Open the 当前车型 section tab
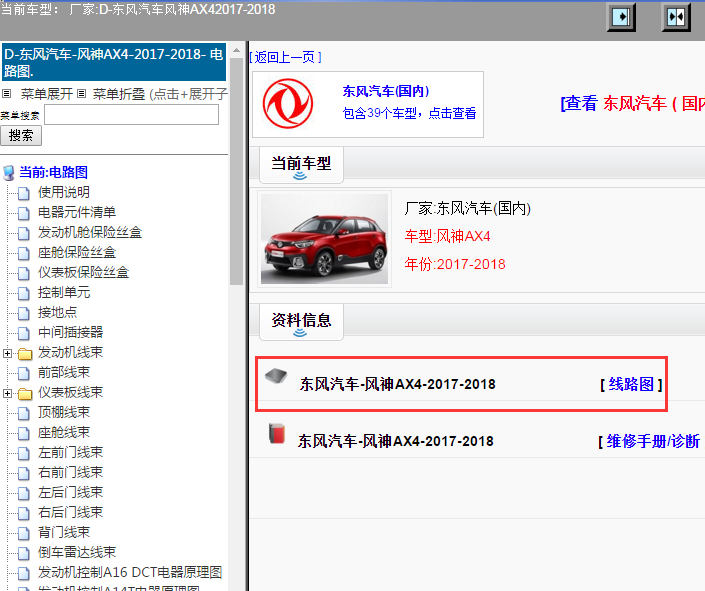Image resolution: width=705 pixels, height=591 pixels. pos(301,165)
